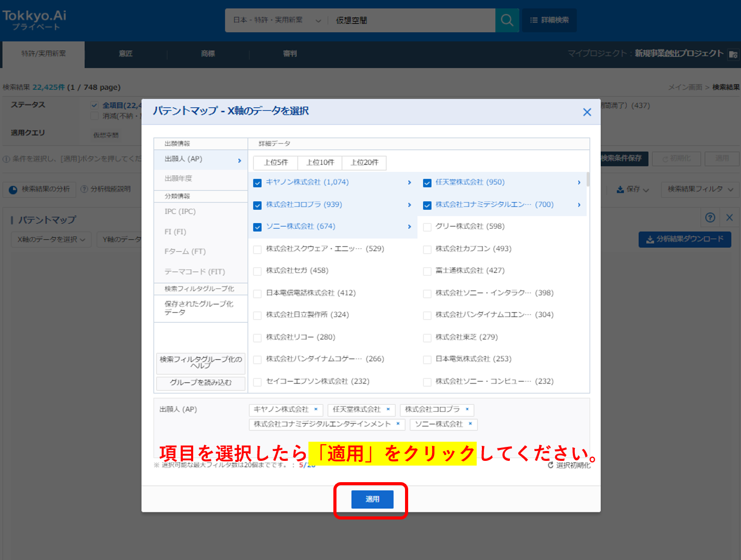This screenshot has height=560, width=741.
Task: Uncheck ソニー株式会社 checkbox
Action: 257,227
